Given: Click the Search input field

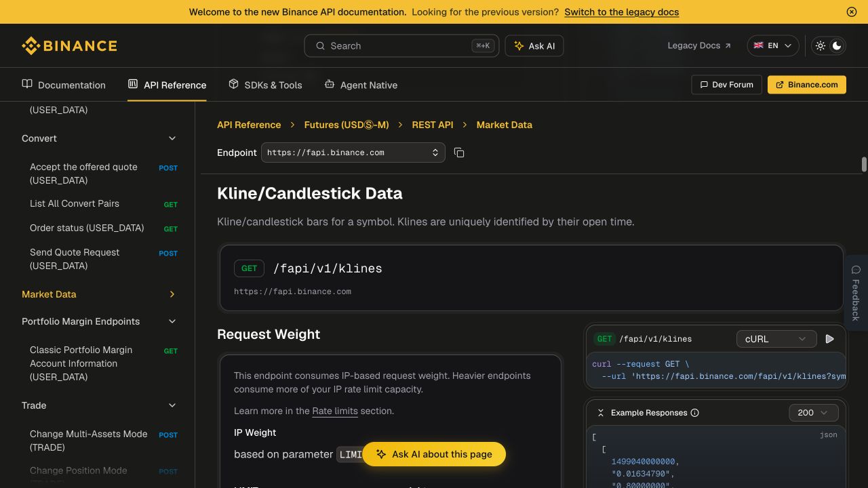Looking at the screenshot, I should tap(401, 45).
